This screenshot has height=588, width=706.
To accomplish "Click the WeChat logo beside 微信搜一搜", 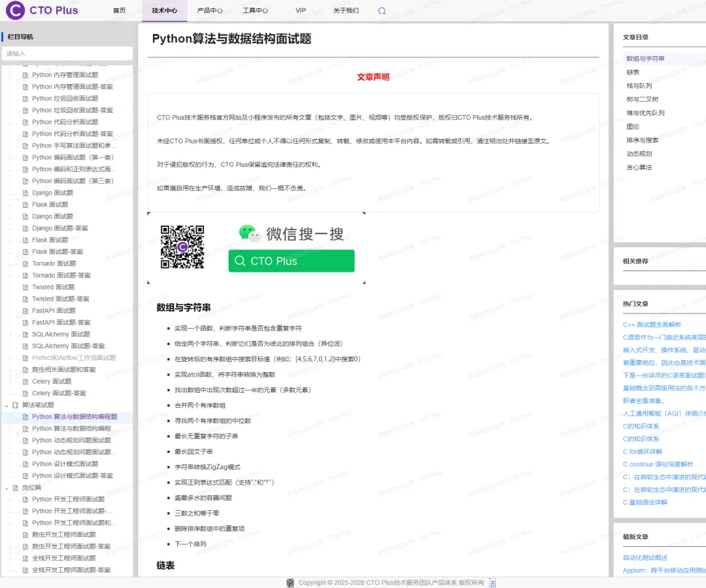I will (250, 233).
